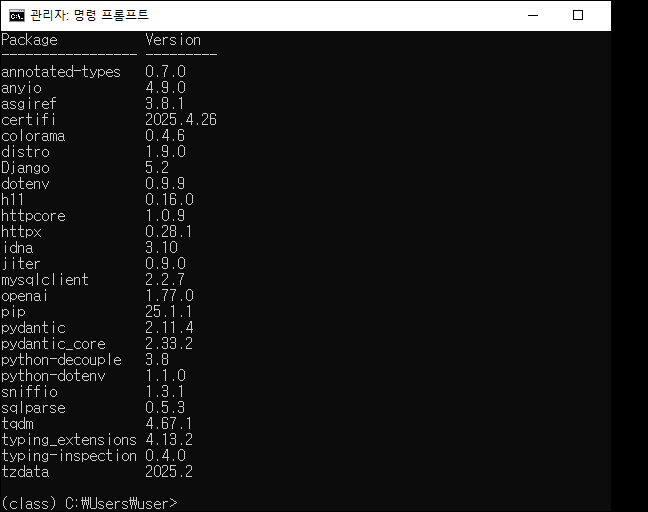Click version '1.0.9' of httpcore
Viewport: 648px width, 512px height.
165,216
